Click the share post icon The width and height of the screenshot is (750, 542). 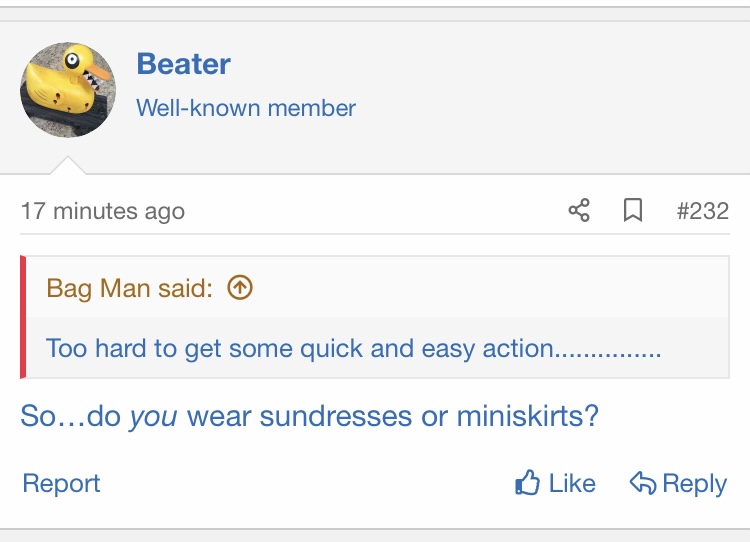579,211
